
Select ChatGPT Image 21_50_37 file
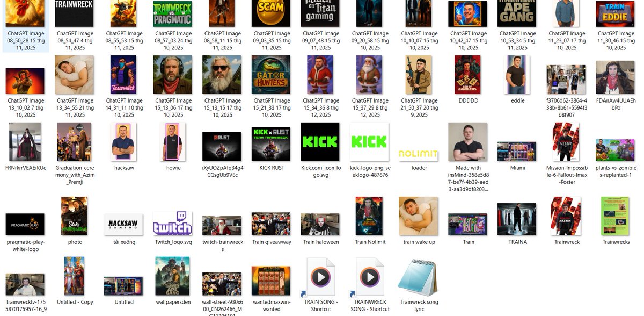pyautogui.click(x=419, y=75)
